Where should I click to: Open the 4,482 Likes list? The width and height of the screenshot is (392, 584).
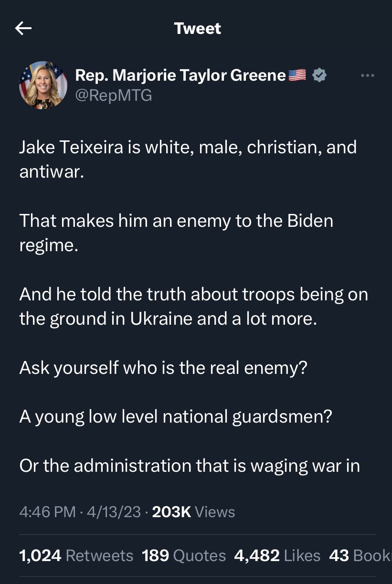(x=277, y=555)
